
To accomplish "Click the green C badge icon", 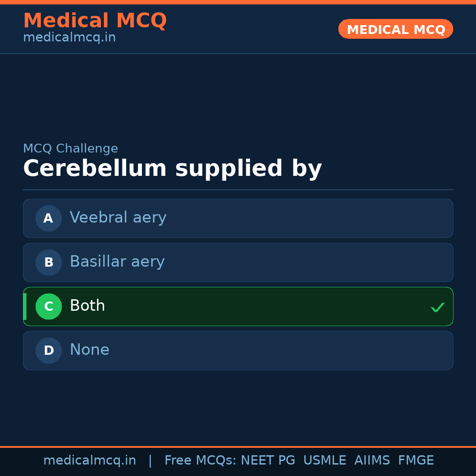I will 48,306.
